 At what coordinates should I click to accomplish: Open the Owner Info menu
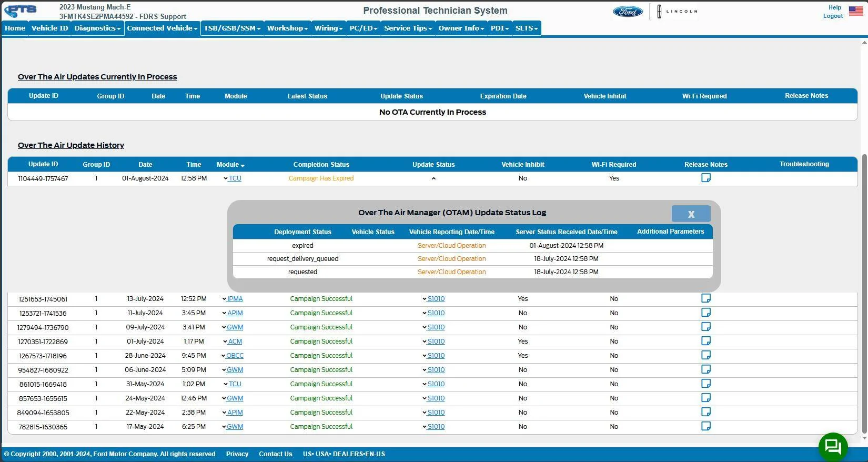[461, 28]
